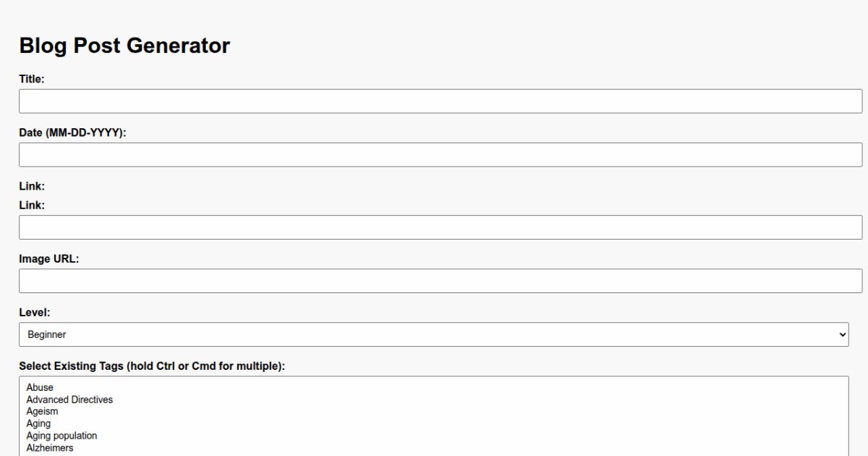868x456 pixels.
Task: Click the Select Existing Tags label
Action: pyautogui.click(x=152, y=366)
